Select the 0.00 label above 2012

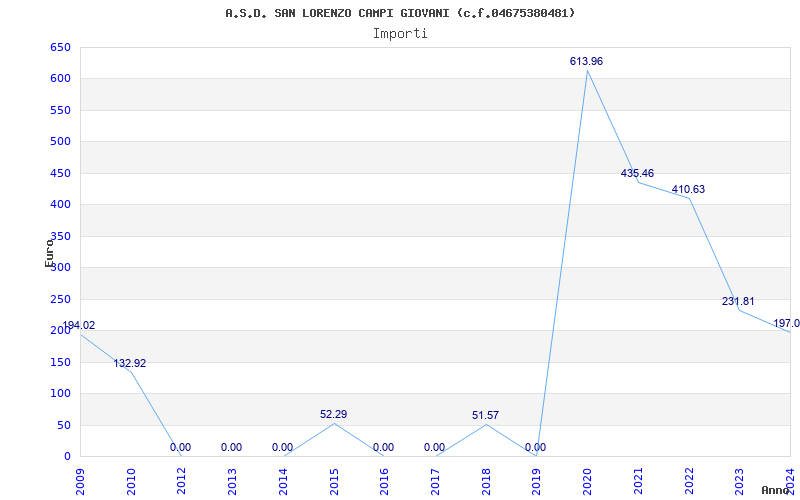click(x=180, y=447)
